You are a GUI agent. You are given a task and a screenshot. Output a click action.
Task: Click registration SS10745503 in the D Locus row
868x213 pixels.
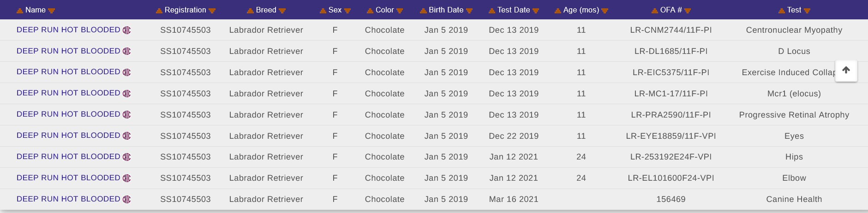(x=186, y=51)
